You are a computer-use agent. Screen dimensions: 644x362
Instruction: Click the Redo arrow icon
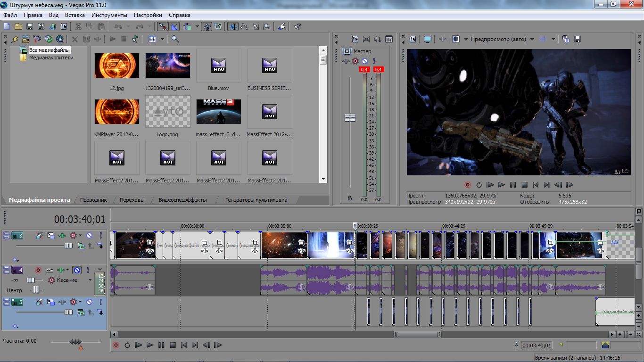(139, 26)
